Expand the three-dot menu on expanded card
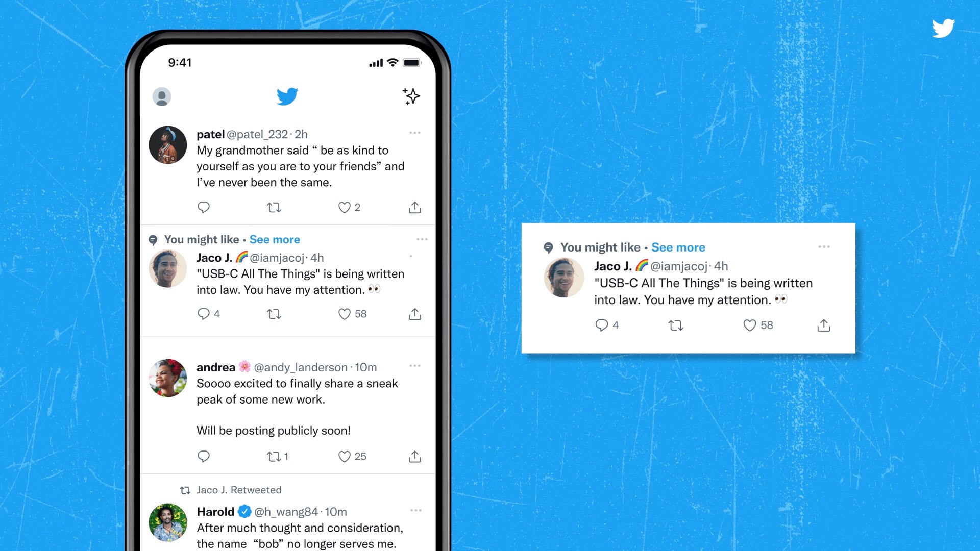 click(x=824, y=246)
